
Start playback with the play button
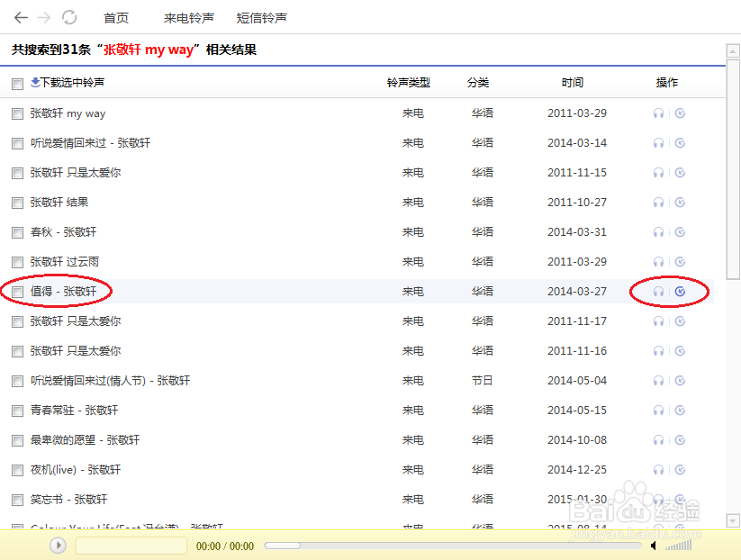tap(59, 546)
